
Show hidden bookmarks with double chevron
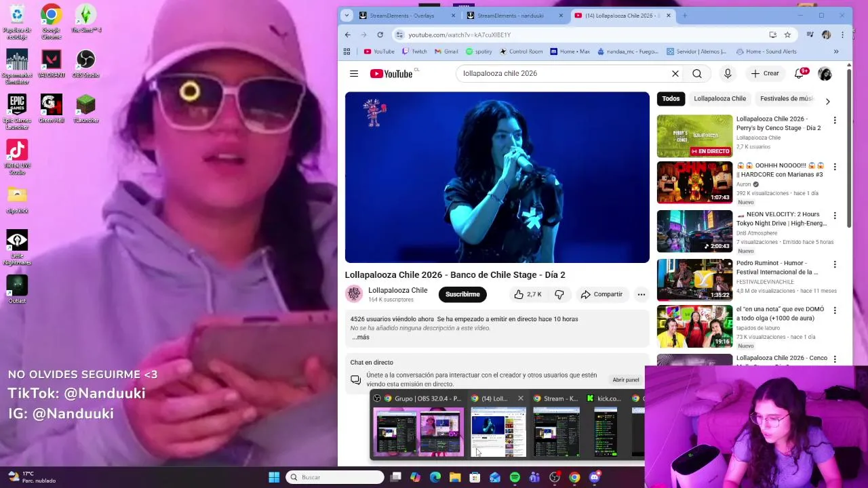835,52
